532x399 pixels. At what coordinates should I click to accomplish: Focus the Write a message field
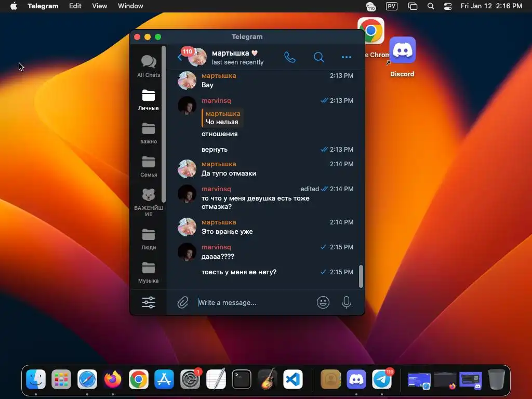[255, 303]
